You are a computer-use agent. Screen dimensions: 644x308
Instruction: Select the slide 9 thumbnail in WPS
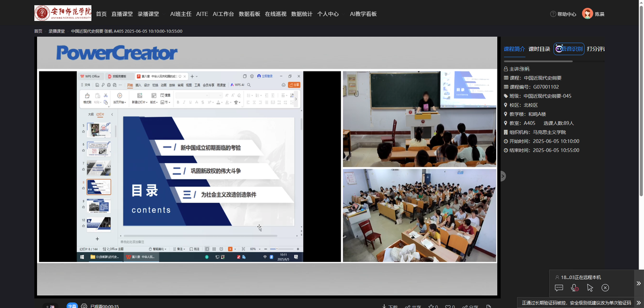pos(99,206)
